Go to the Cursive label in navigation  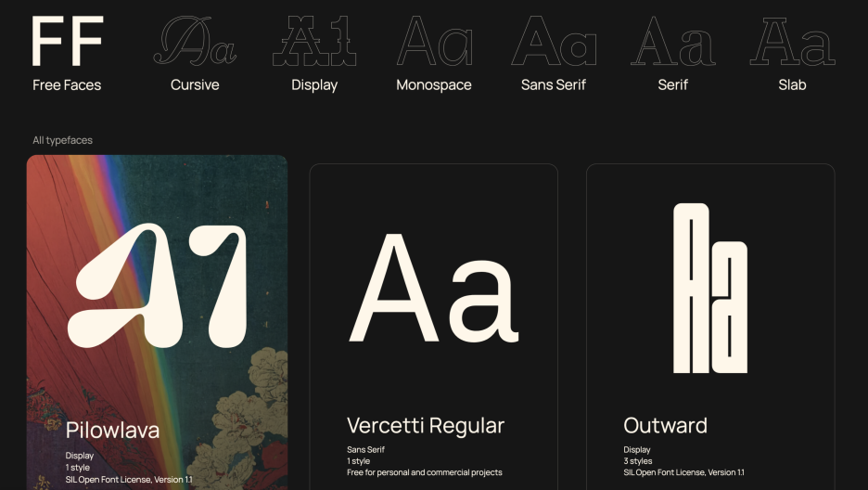[x=195, y=84]
